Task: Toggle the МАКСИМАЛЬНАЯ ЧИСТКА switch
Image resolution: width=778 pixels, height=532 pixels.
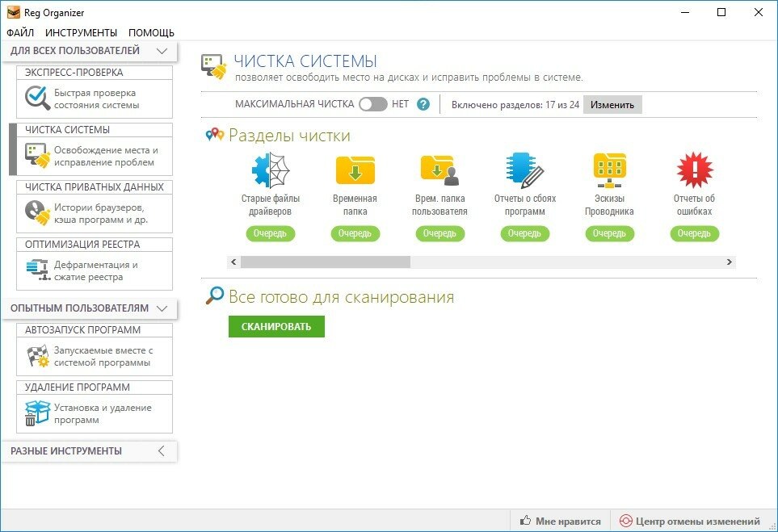Action: (373, 104)
